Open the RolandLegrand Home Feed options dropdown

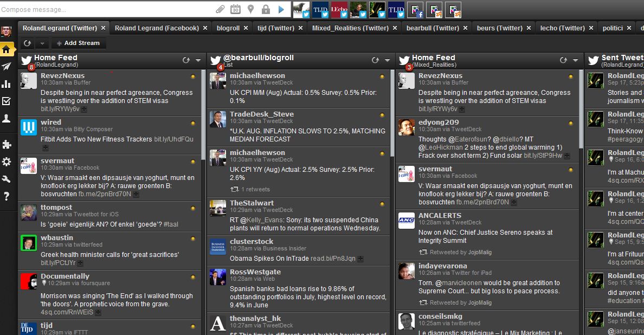click(198, 60)
